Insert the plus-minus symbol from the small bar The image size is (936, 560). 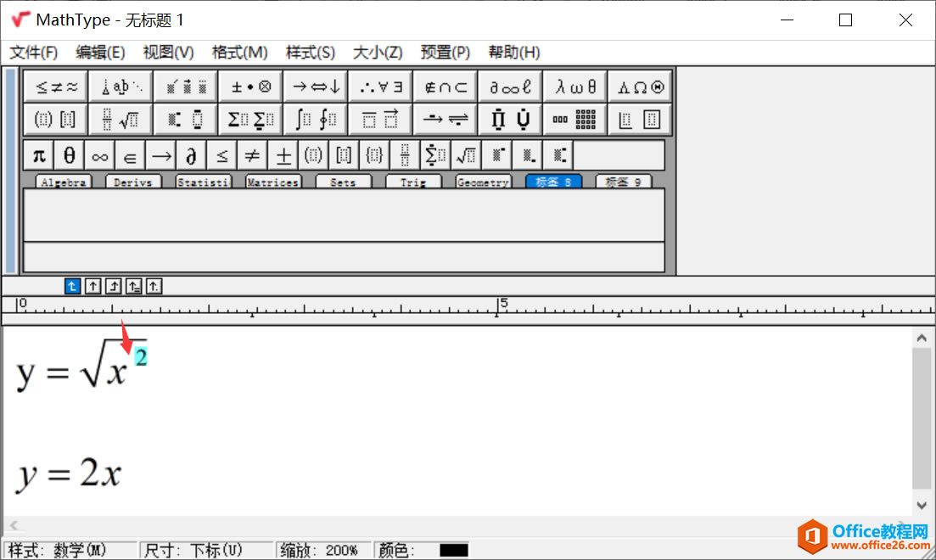point(283,154)
